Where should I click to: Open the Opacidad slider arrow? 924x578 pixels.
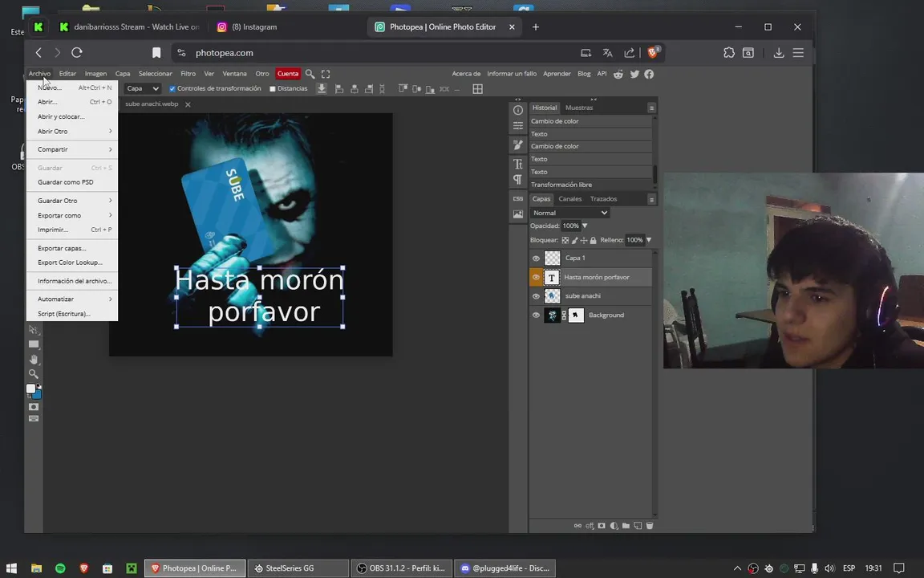pos(585,226)
